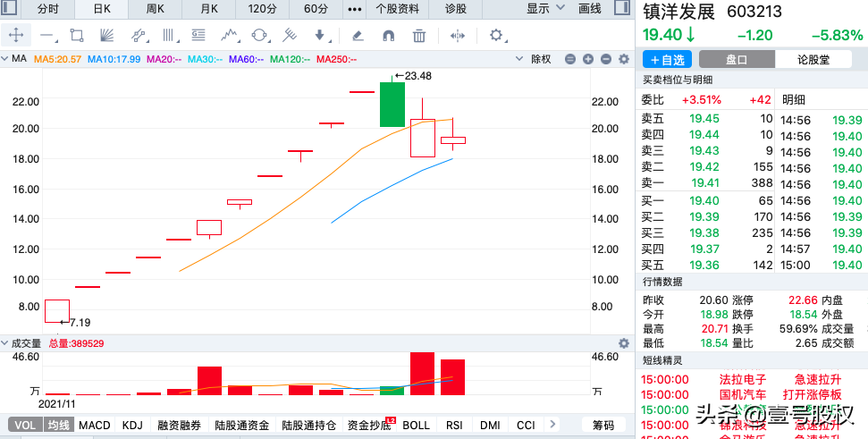Select the crosshair move tool

point(16,36)
